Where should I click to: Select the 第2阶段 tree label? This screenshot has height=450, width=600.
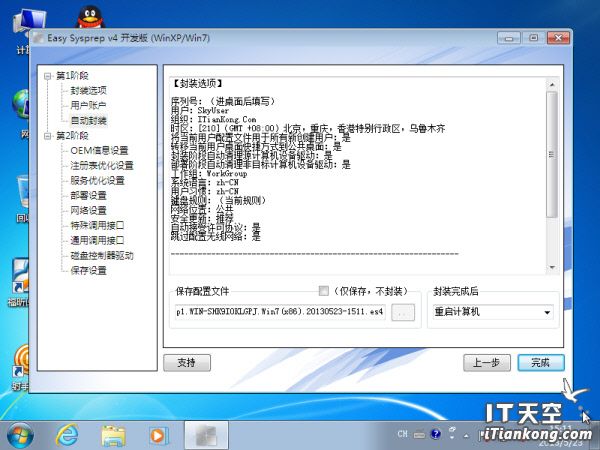[72, 136]
